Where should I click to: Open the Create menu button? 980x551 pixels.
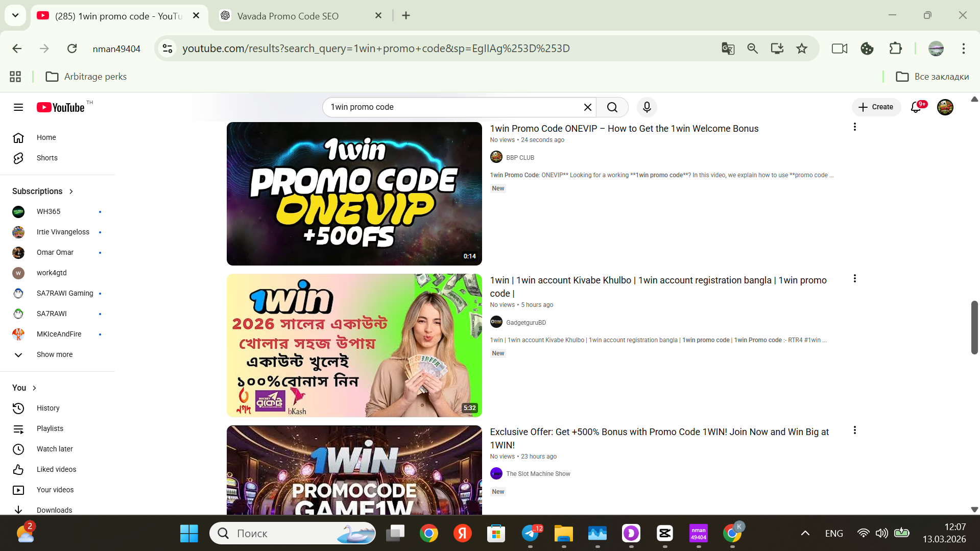pos(876,107)
